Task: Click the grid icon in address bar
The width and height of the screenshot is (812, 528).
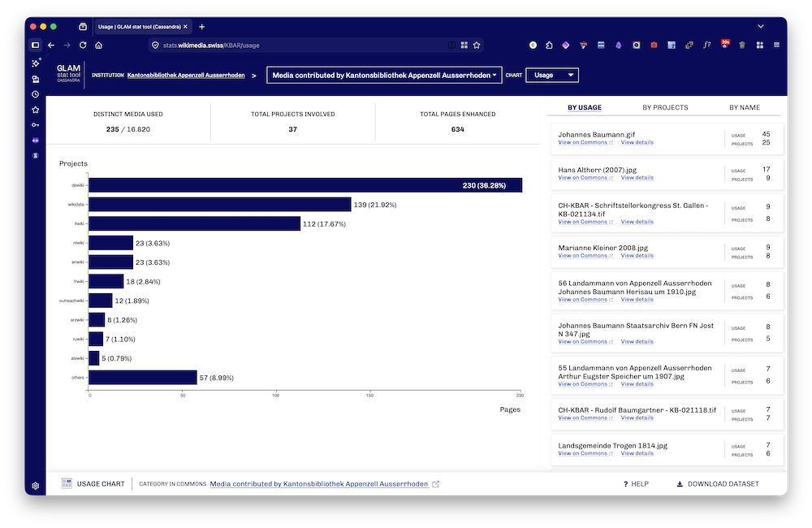Action: 464,45
